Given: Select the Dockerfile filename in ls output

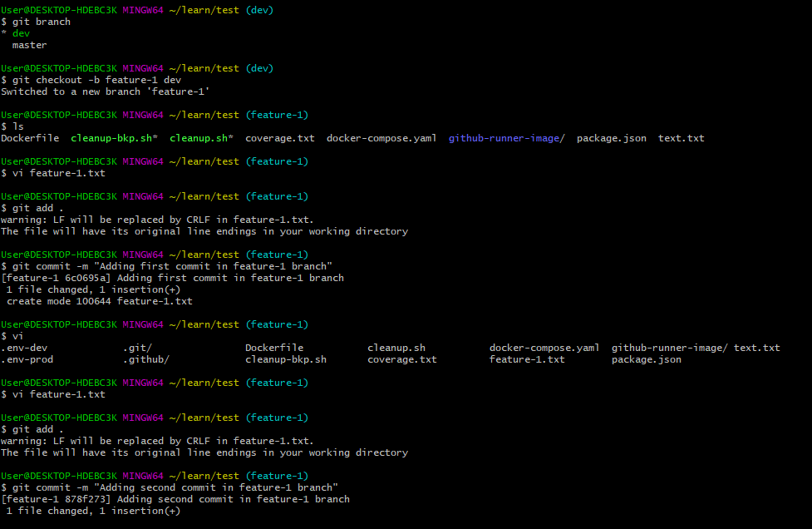Looking at the screenshot, I should click(x=31, y=138).
